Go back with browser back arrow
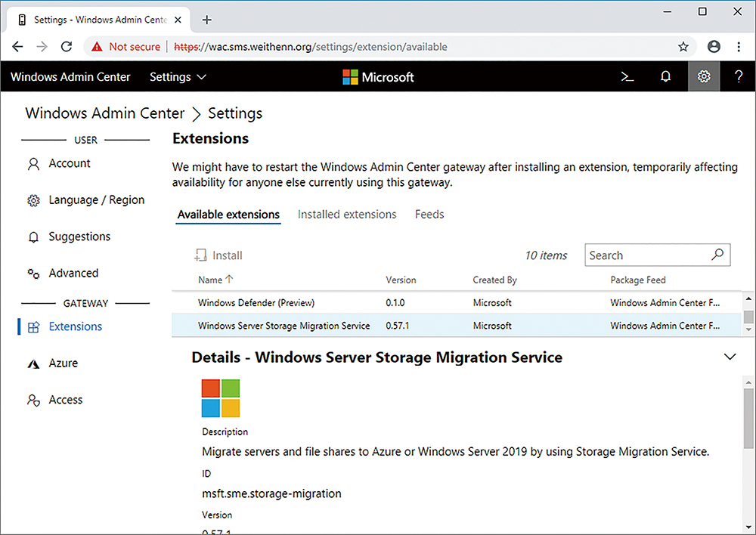The width and height of the screenshot is (756, 535). coord(17,47)
